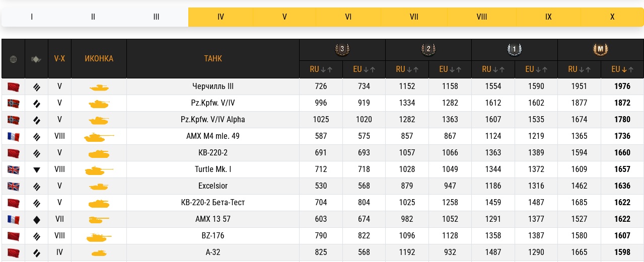Open the BZ-176 tank name

[x=212, y=235]
